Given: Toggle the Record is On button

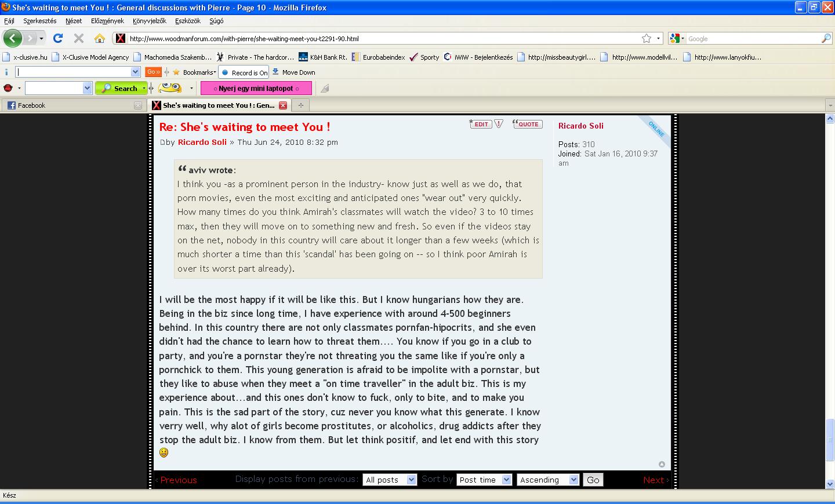Looking at the screenshot, I should coord(244,72).
